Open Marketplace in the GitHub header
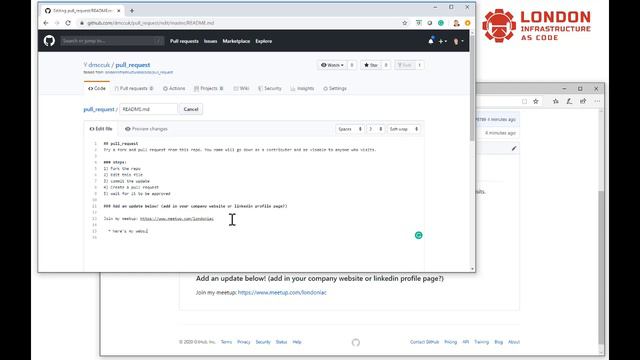 (236, 41)
